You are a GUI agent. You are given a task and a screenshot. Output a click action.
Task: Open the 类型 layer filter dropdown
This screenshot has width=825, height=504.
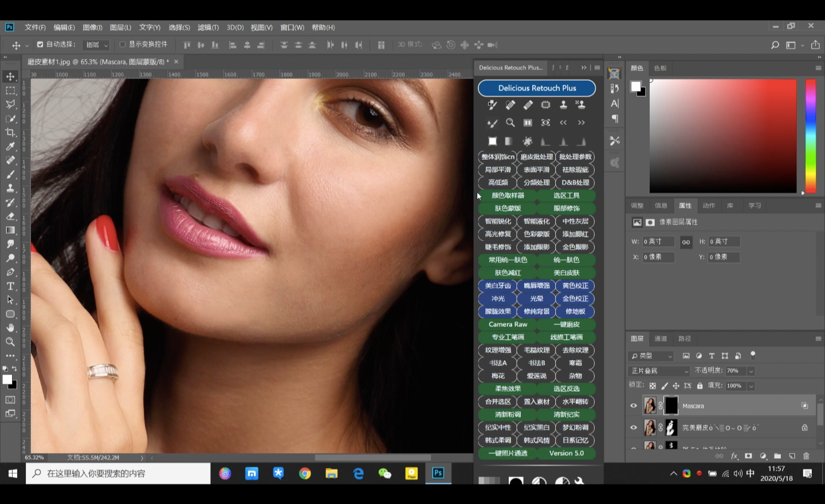[x=652, y=356]
